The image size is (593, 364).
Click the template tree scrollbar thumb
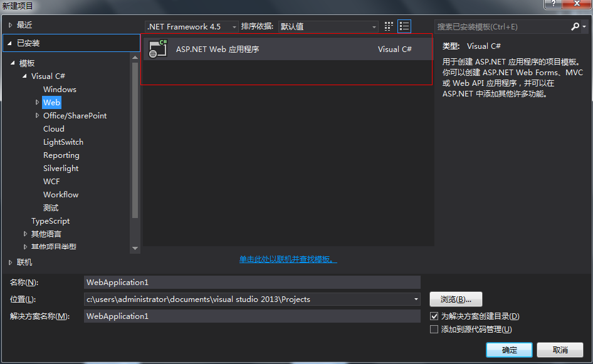(x=135, y=140)
